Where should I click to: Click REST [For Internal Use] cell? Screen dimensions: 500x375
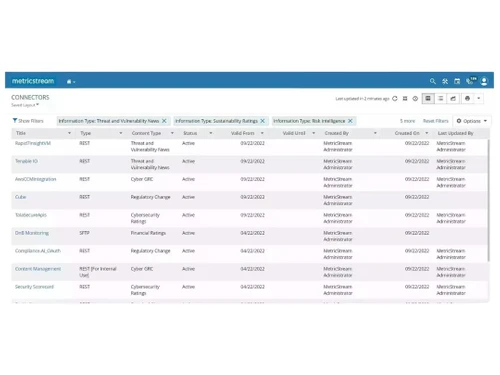[x=98, y=272]
